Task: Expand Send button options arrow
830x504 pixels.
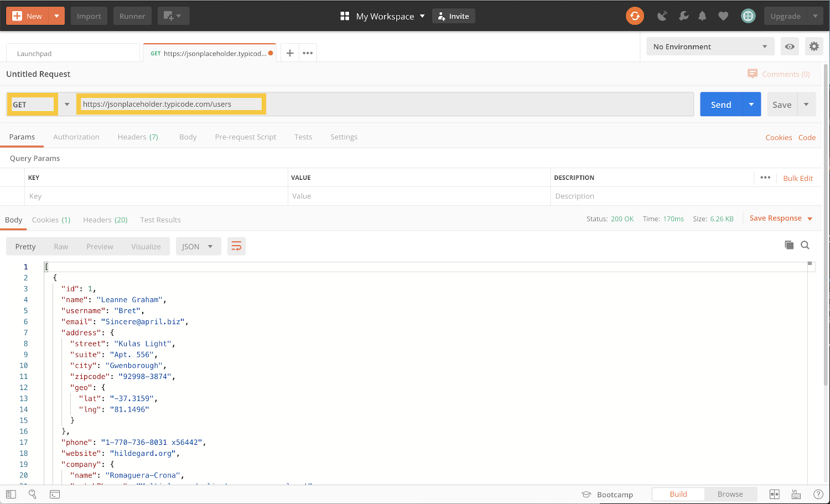Action: [751, 104]
